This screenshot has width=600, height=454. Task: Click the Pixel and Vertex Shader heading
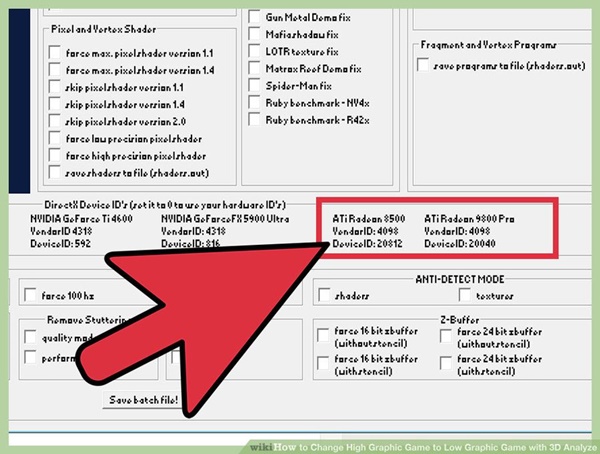(x=103, y=29)
